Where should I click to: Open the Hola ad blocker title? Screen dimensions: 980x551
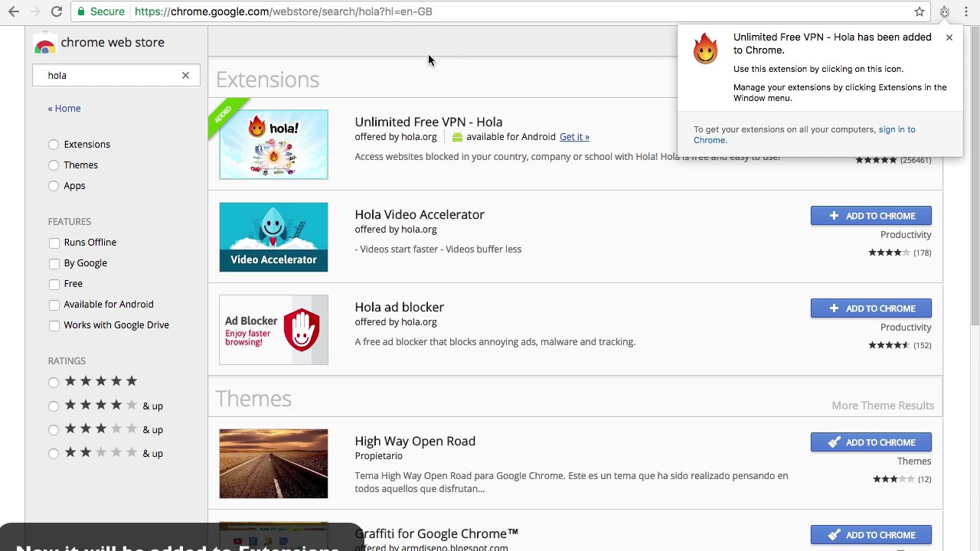[400, 307]
